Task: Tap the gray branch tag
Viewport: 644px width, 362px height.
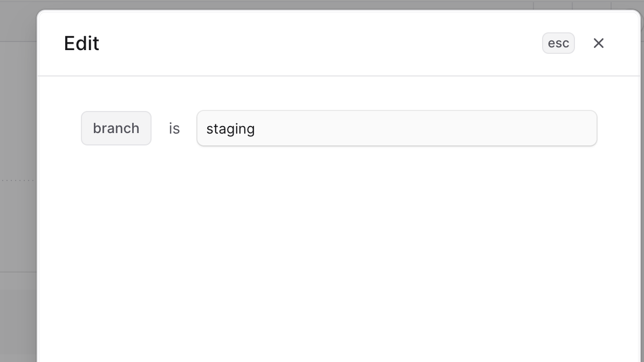Action: pos(116,128)
